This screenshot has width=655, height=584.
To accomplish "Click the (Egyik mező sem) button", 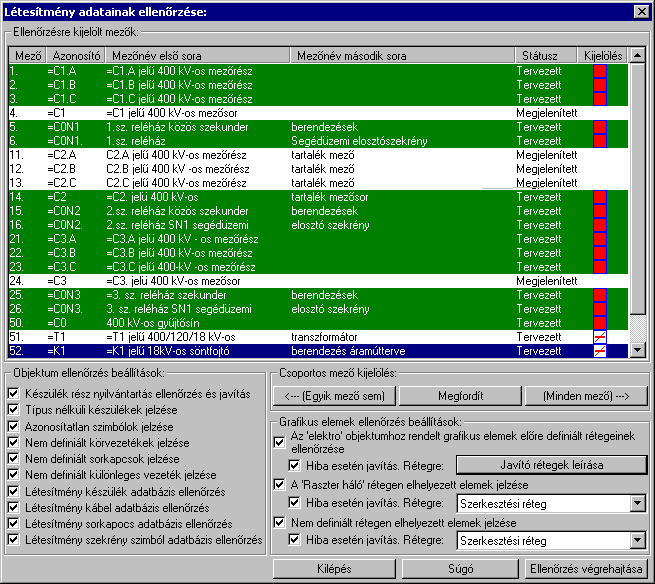I will 334,396.
